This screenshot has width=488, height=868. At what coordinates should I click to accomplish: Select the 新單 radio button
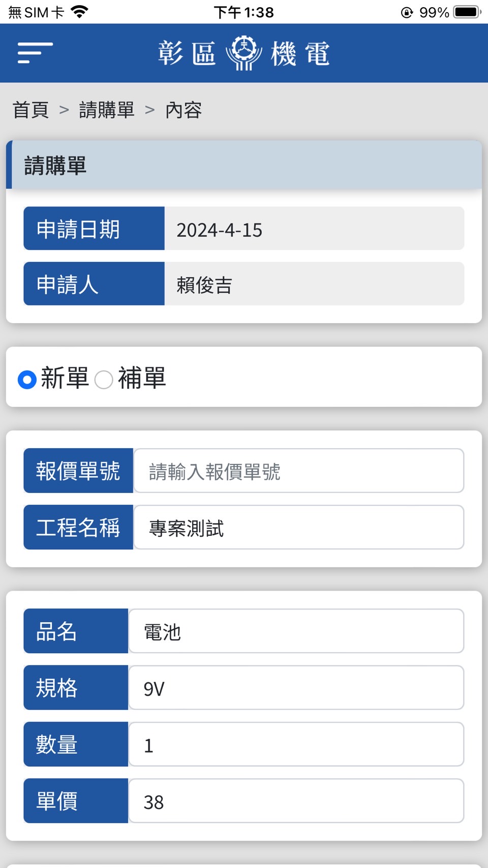27,380
